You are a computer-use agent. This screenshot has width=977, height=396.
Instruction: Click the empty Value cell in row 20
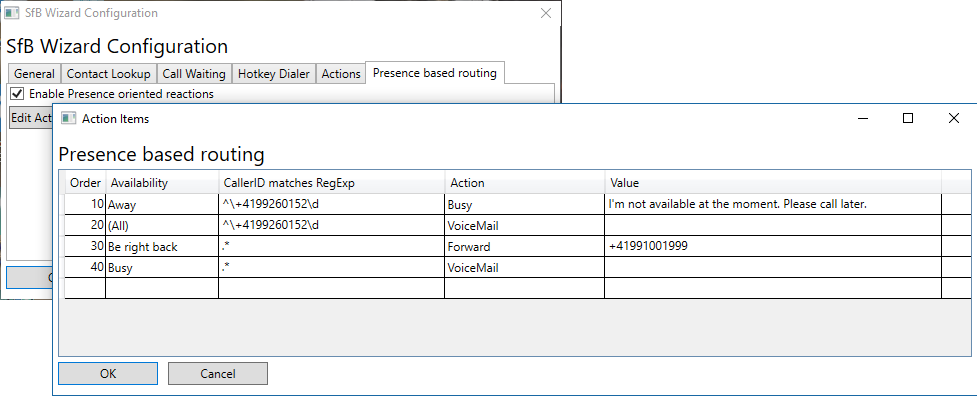coord(773,225)
